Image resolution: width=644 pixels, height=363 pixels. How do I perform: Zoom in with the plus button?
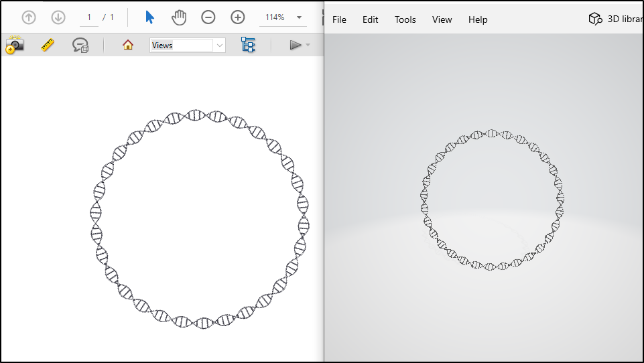238,17
